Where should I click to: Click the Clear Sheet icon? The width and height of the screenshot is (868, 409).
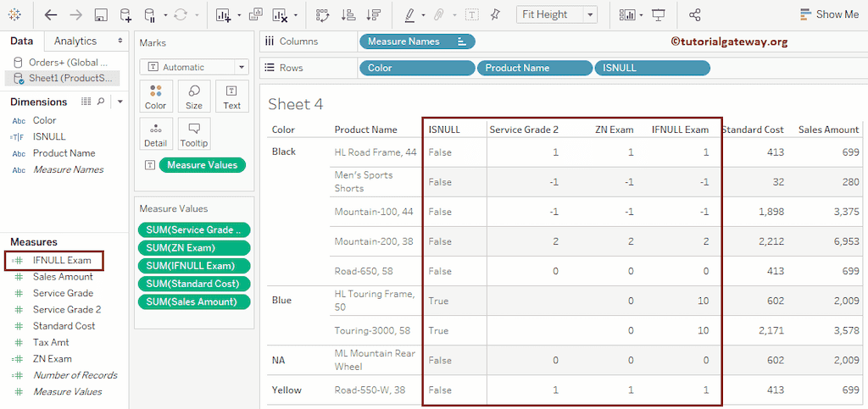281,15
